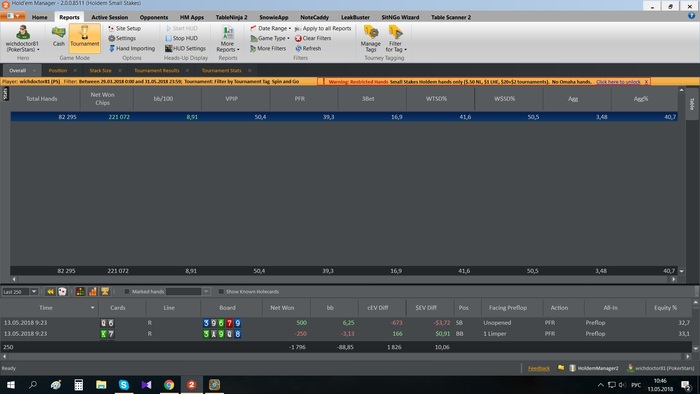The height and width of the screenshot is (394, 700).
Task: Click the bar graph icon in hands toolbar
Action: pyautogui.click(x=93, y=291)
